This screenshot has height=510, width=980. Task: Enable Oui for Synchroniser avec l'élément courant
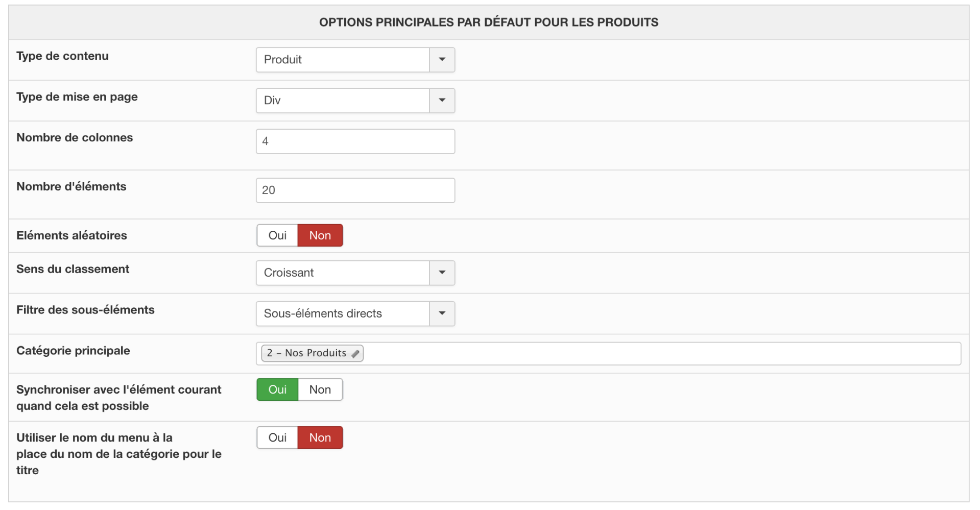277,390
